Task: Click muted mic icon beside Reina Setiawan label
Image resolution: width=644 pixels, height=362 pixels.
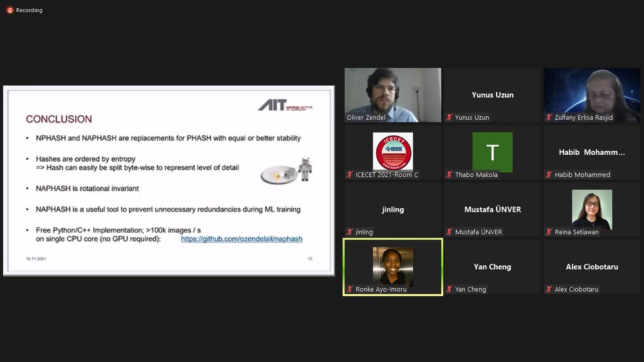Action: point(549,232)
